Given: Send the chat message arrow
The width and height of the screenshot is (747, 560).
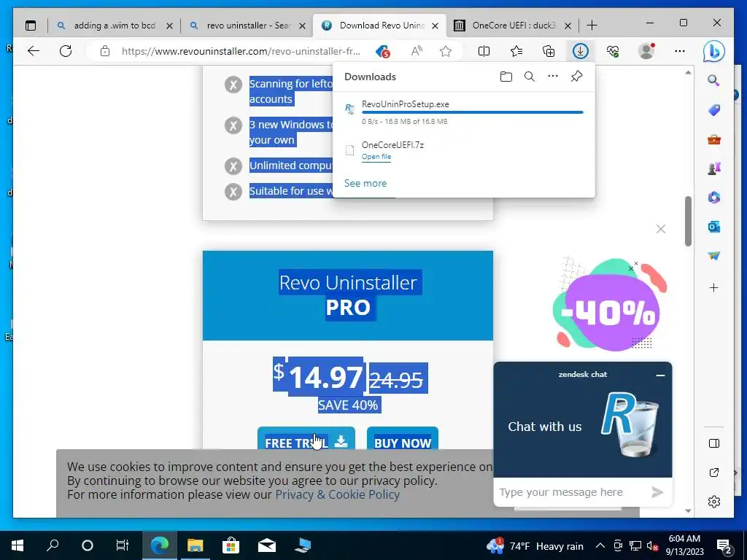Looking at the screenshot, I should point(657,492).
